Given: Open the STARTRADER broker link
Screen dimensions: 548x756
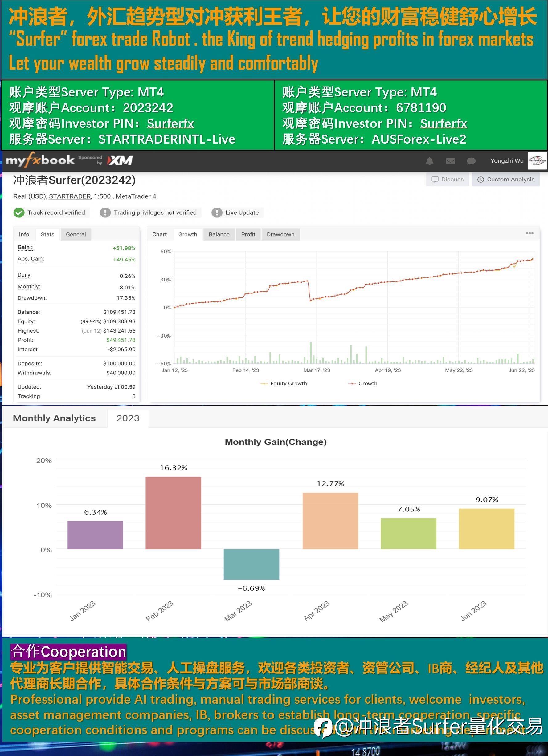Looking at the screenshot, I should (x=70, y=196).
